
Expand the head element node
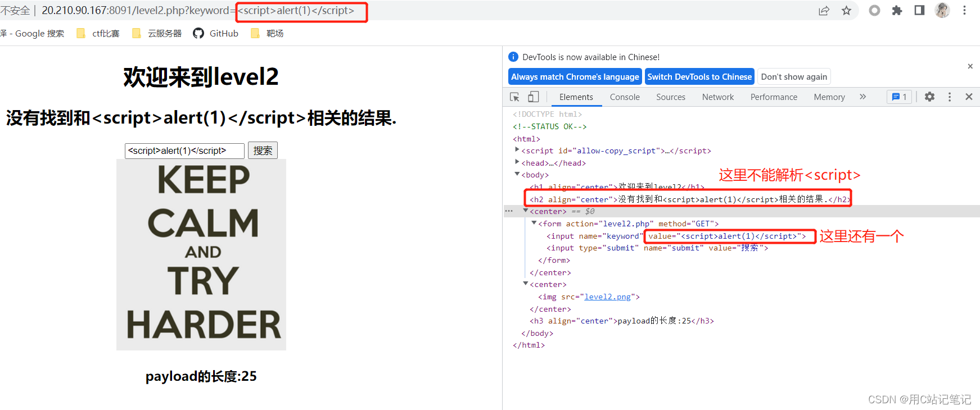517,162
